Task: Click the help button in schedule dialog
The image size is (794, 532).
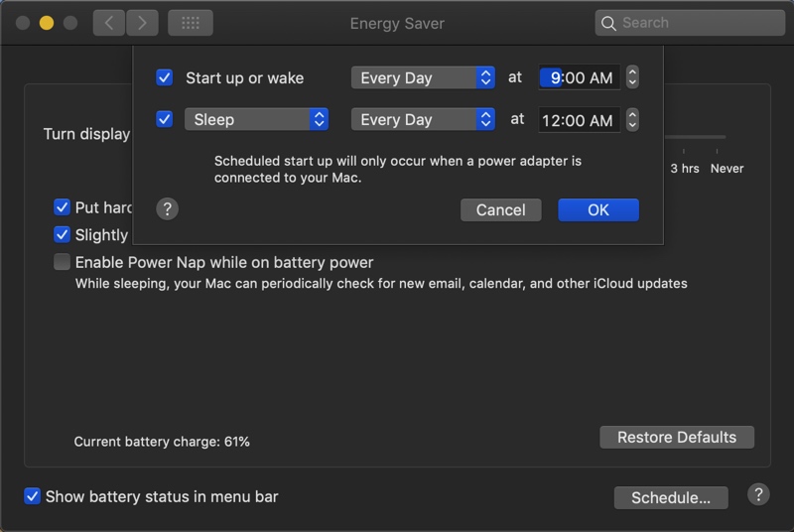Action: (x=168, y=209)
